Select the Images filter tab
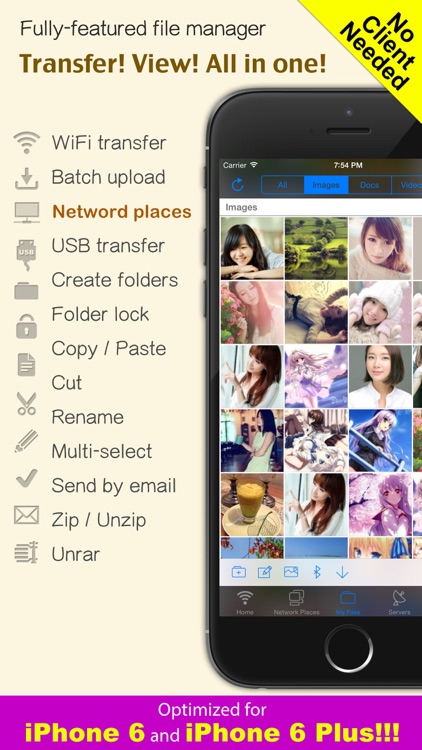Image resolution: width=422 pixels, height=750 pixels. click(326, 185)
